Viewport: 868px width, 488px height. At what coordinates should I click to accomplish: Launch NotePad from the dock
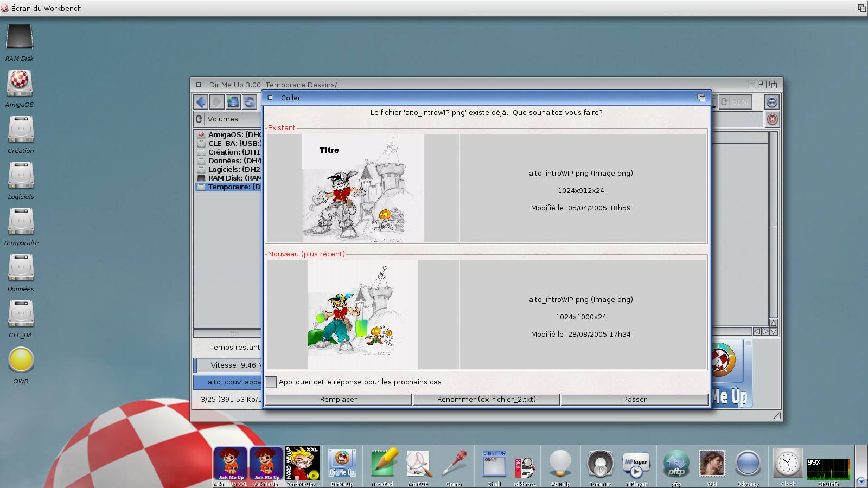pyautogui.click(x=382, y=465)
